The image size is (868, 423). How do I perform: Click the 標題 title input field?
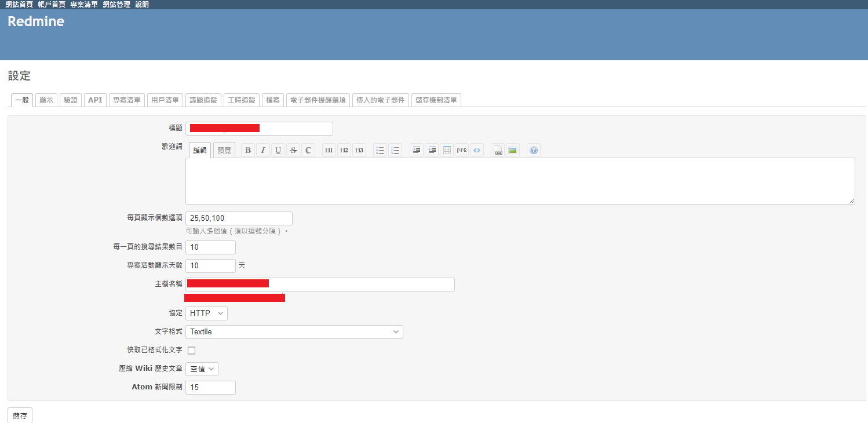click(x=259, y=128)
